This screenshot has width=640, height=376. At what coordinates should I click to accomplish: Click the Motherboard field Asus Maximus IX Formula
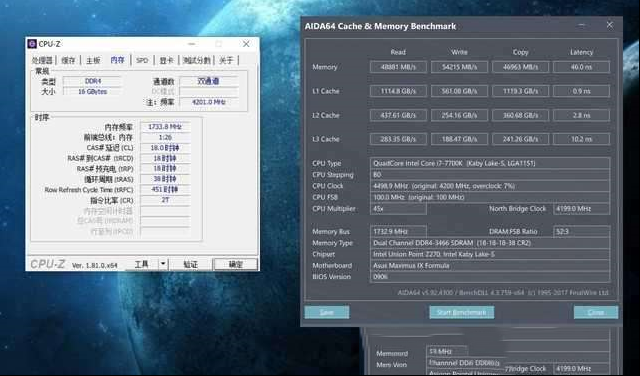point(490,265)
